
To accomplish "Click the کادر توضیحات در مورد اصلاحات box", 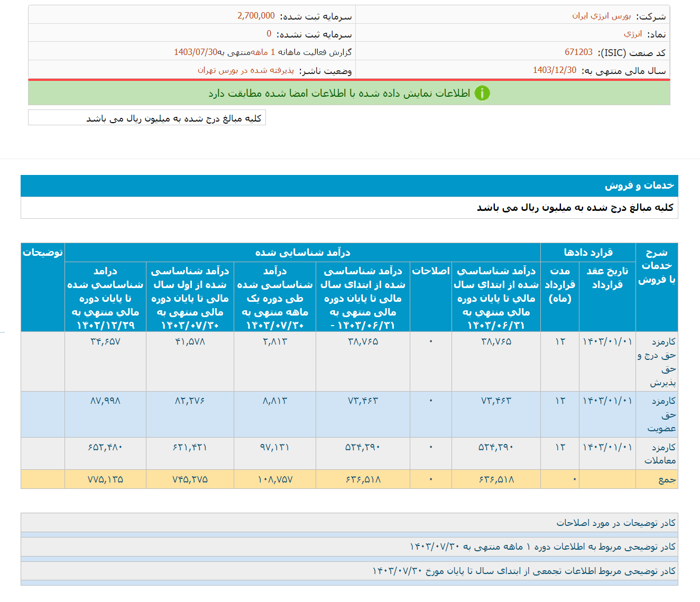I will tap(349, 523).
